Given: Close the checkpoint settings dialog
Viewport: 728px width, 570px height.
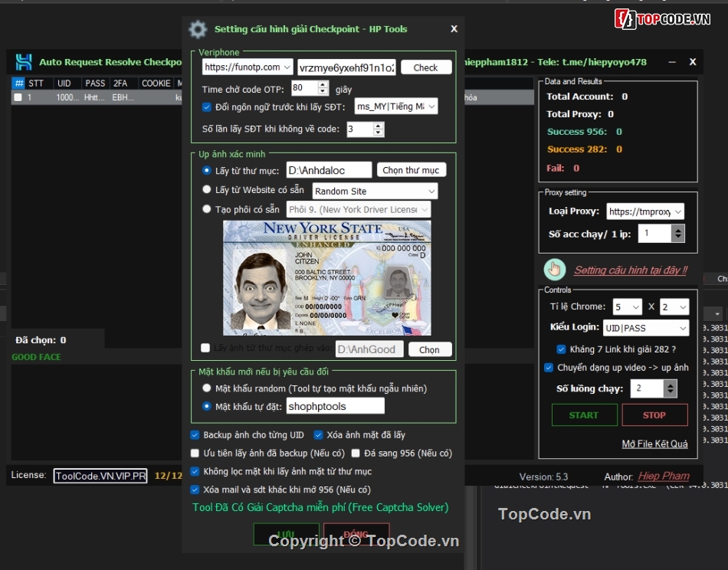Looking at the screenshot, I should click(454, 29).
